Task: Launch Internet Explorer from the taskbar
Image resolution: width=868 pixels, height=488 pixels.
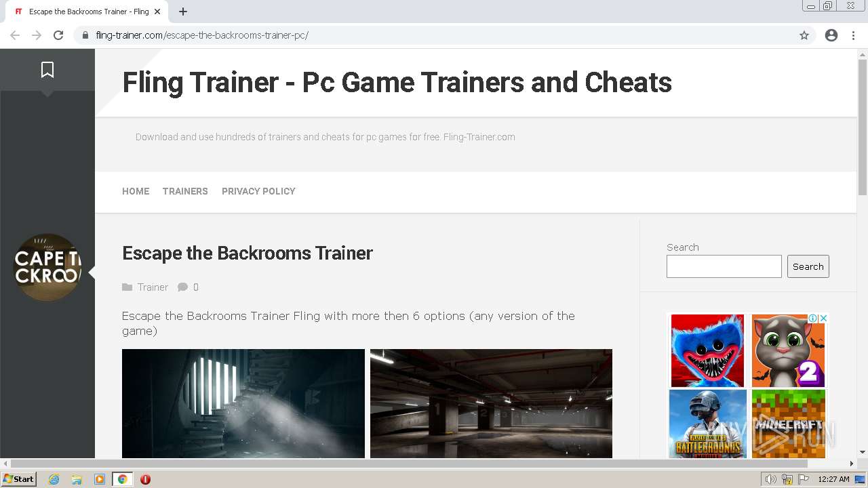Action: coord(54,479)
